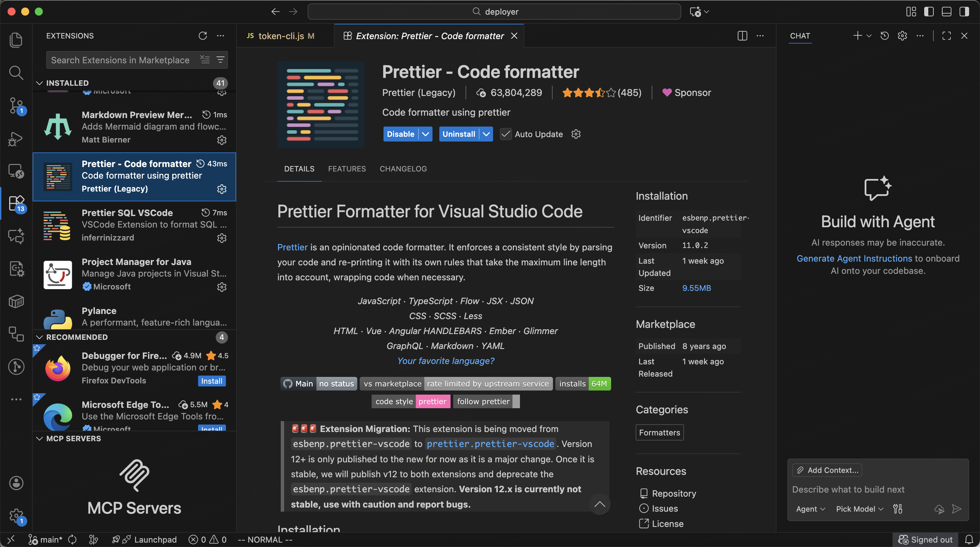Open chat history icon
Image resolution: width=980 pixels, height=547 pixels.
coord(884,36)
